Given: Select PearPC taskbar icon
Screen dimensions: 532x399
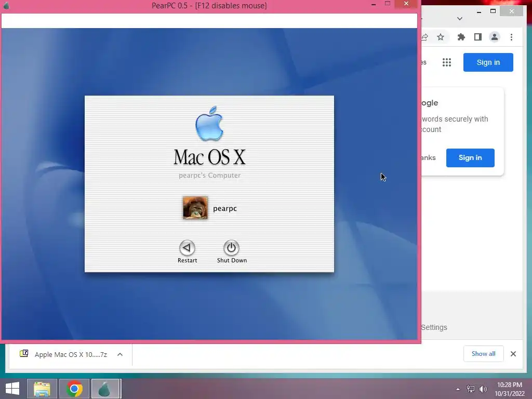Looking at the screenshot, I should 105,389.
